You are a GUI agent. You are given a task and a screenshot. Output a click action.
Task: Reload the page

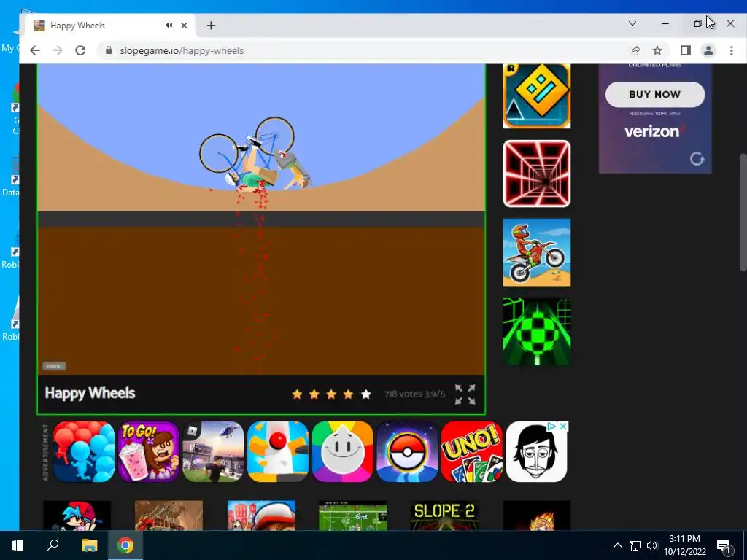pos(80,50)
